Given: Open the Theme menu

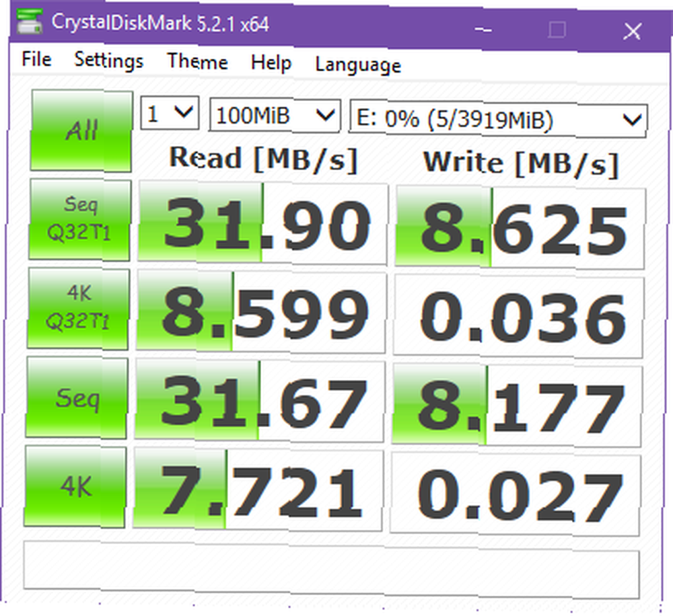Looking at the screenshot, I should pyautogui.click(x=197, y=62).
